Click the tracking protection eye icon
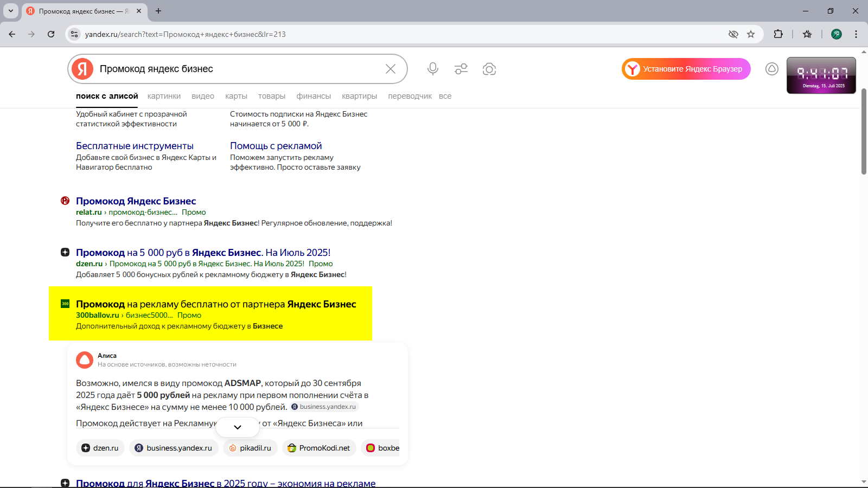Viewport: 868px width, 488px height. pyautogui.click(x=733, y=34)
